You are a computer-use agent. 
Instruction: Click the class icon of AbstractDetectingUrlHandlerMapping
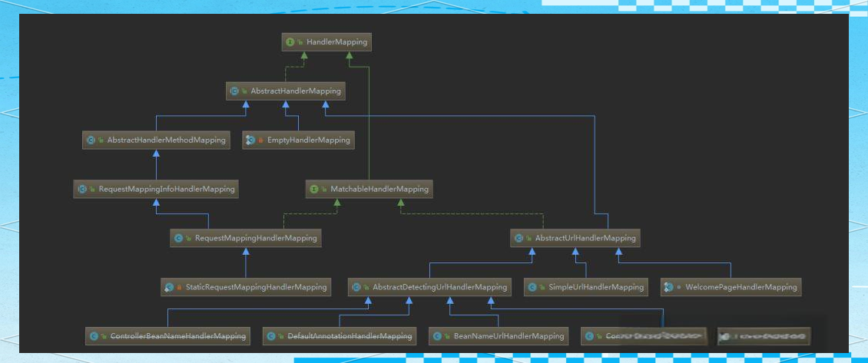(356, 287)
